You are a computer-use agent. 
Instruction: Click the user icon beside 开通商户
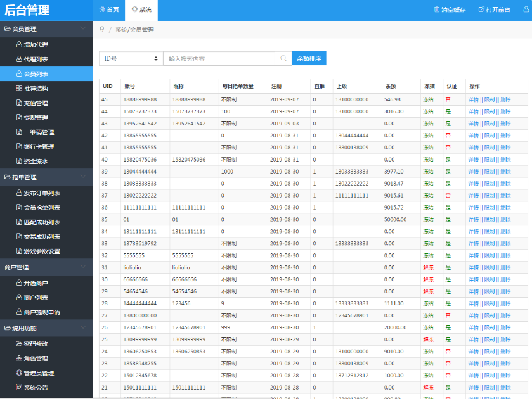pyautogui.click(x=19, y=282)
